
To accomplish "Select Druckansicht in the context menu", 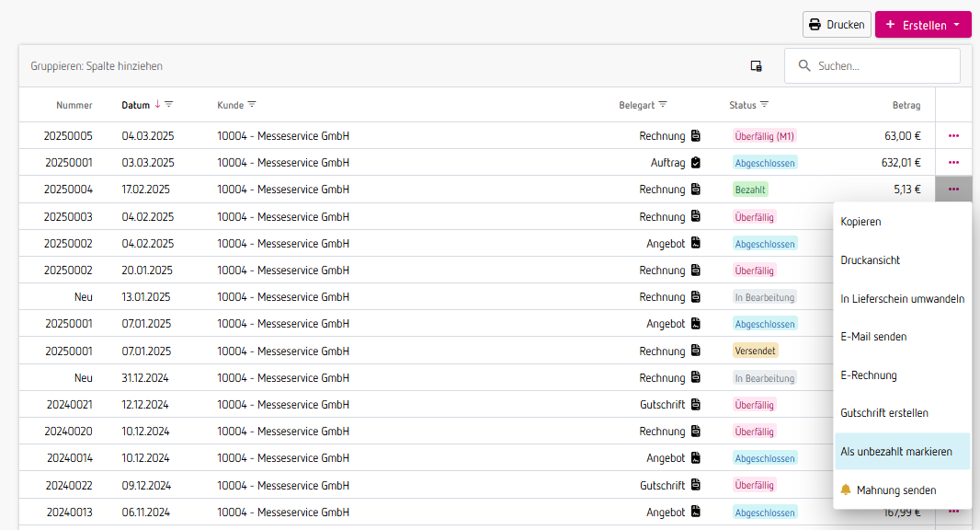I will (903, 259).
